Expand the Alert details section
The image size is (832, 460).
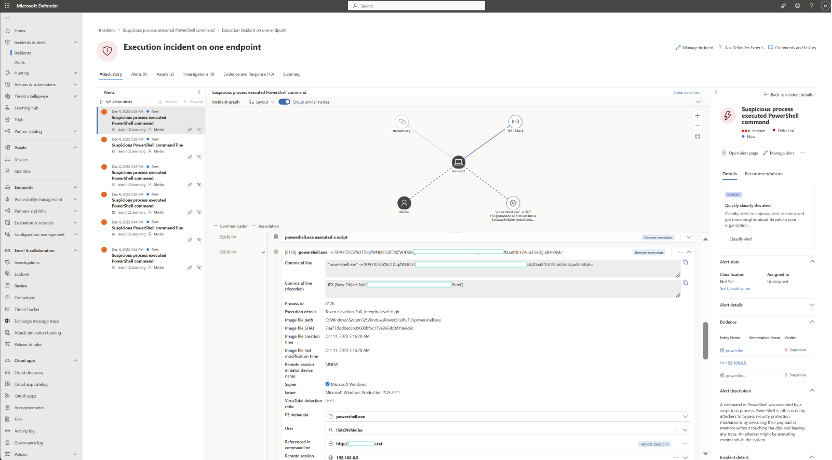[812, 305]
